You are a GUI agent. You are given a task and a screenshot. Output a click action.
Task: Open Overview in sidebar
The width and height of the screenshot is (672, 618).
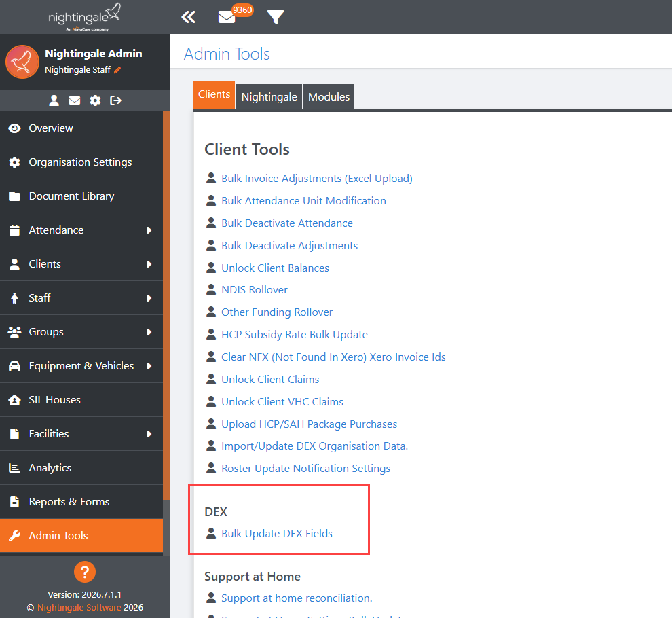click(x=81, y=128)
